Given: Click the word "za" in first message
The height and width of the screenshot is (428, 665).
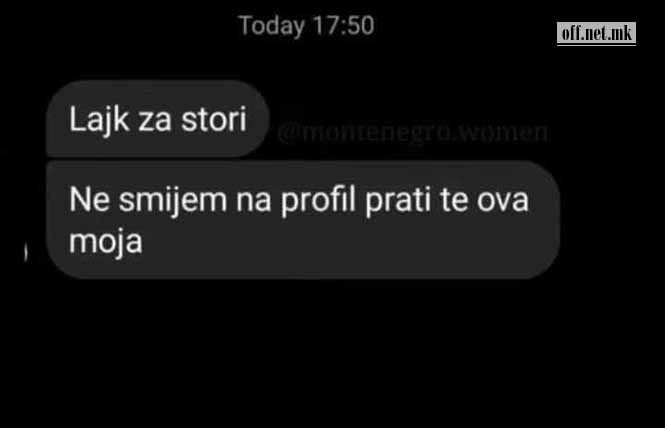Looking at the screenshot, I should [155, 121].
